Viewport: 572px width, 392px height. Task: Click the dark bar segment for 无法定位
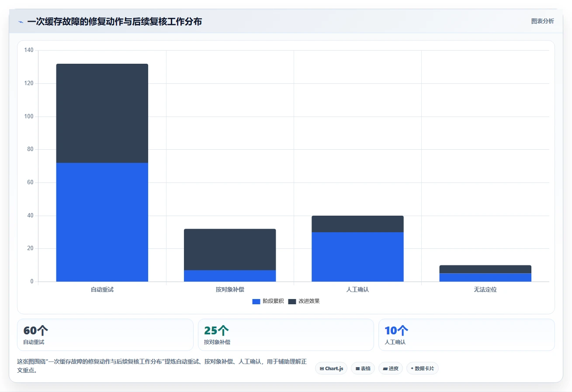coord(485,269)
